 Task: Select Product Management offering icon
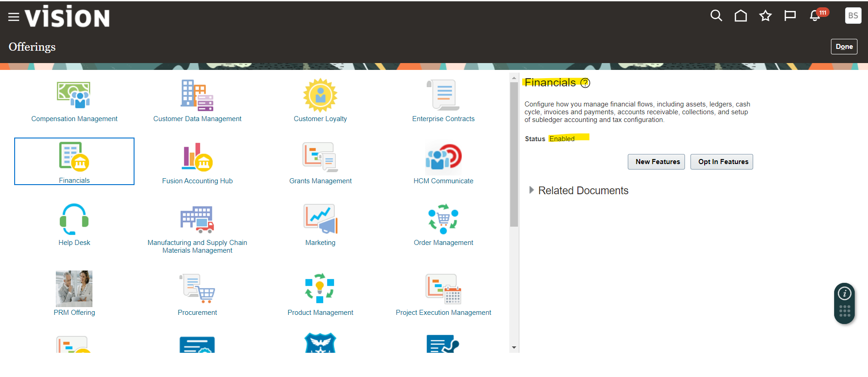click(320, 288)
